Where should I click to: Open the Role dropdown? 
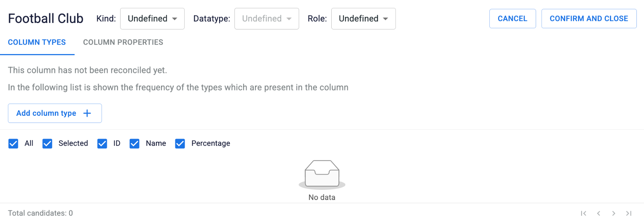(363, 19)
